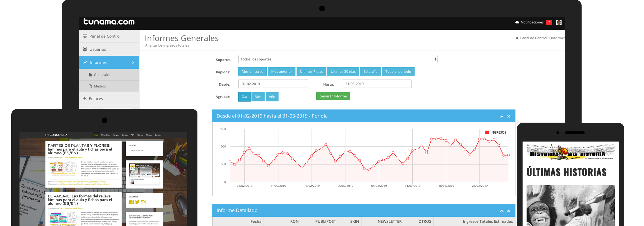Close the date-range chart panel
Screen dimensions: 644x226
508,116
